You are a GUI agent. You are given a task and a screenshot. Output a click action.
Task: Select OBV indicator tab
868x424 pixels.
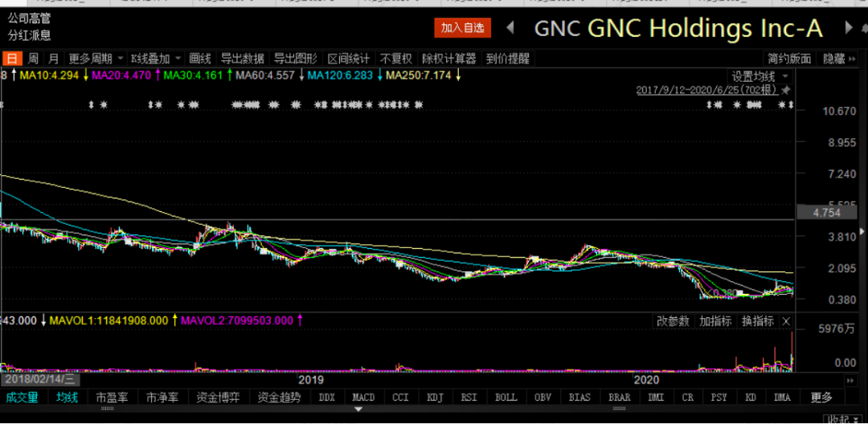(x=542, y=397)
